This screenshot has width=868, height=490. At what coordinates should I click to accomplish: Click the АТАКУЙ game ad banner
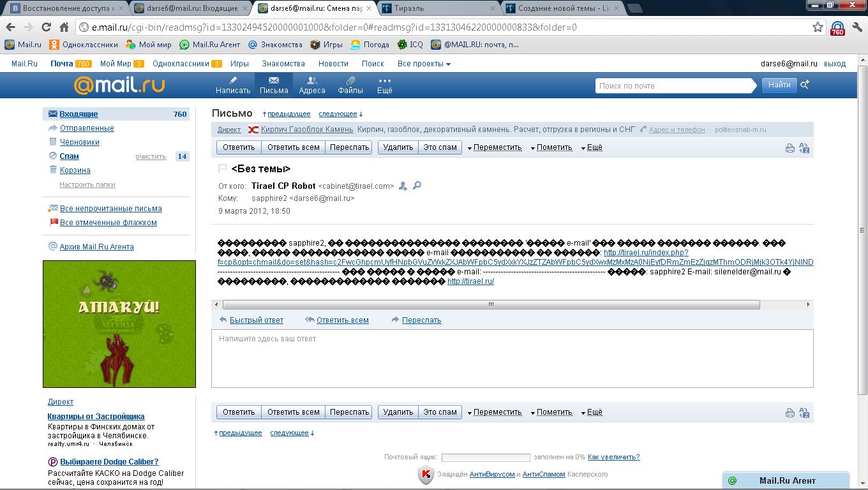coord(119,324)
